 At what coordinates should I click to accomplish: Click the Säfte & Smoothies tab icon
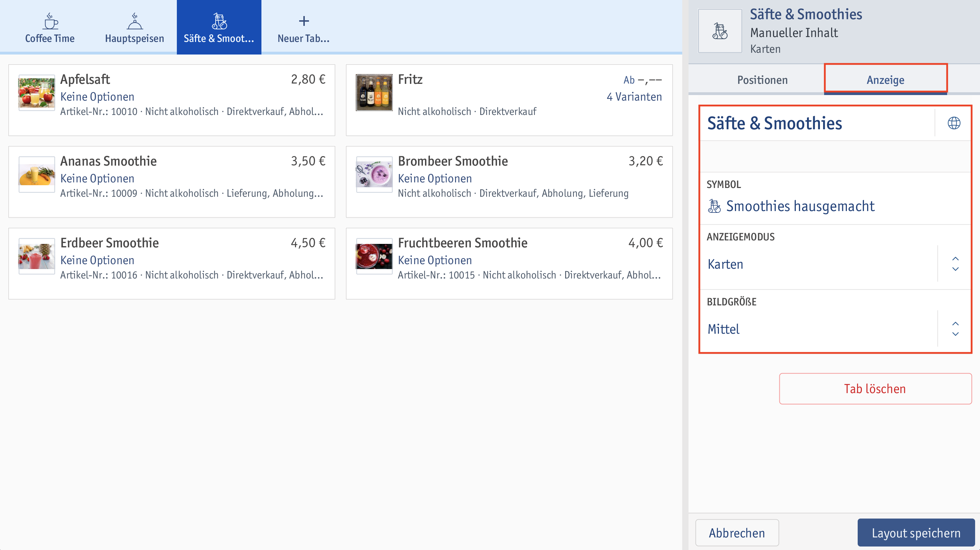pos(218,21)
